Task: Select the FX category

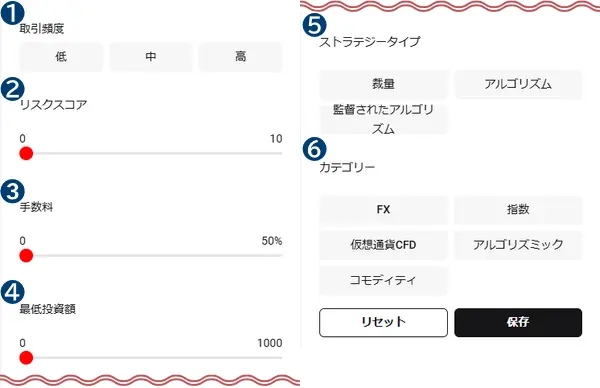Action: tap(383, 210)
